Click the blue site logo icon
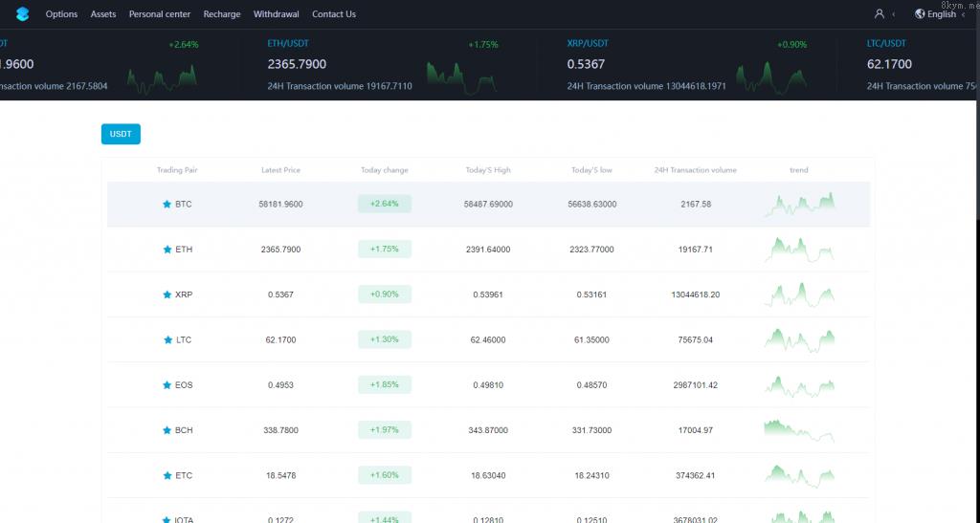Image resolution: width=980 pixels, height=523 pixels. click(x=23, y=14)
